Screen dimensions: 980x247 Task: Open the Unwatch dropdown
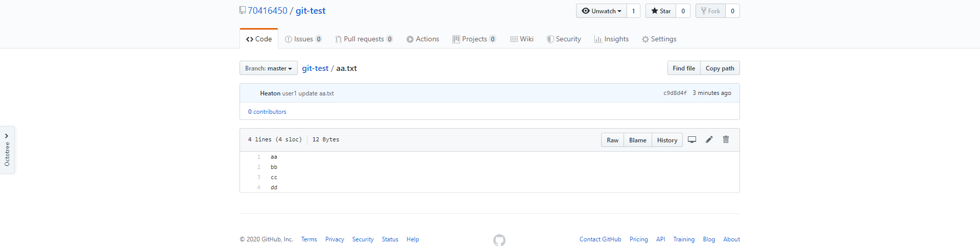point(602,11)
